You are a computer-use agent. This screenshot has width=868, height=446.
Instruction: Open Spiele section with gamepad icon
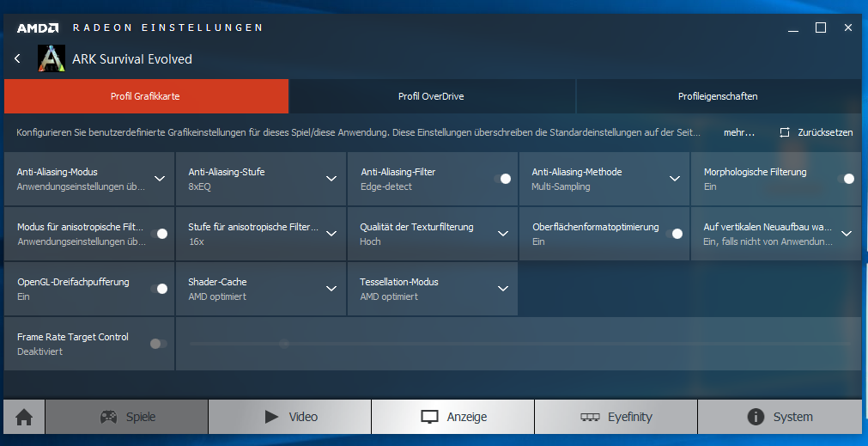(x=127, y=417)
